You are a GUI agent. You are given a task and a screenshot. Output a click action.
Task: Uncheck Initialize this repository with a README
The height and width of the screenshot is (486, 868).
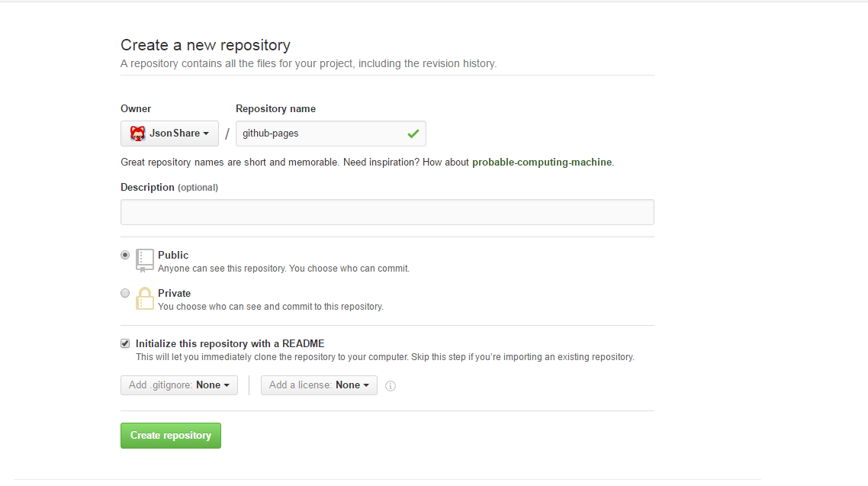point(125,344)
